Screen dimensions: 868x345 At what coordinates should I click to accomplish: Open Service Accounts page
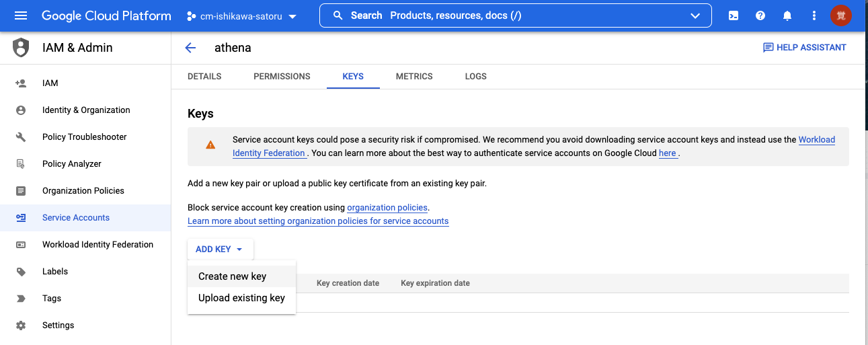[x=76, y=218]
